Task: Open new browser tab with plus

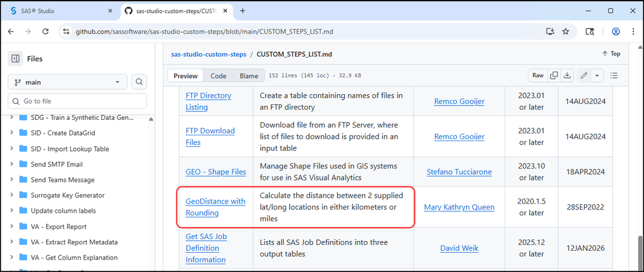Action: click(243, 11)
